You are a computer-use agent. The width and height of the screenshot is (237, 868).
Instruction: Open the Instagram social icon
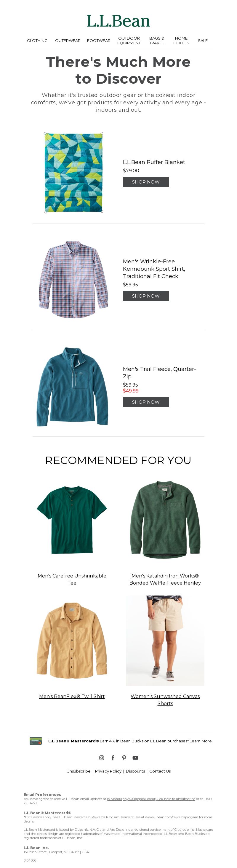[x=102, y=757]
